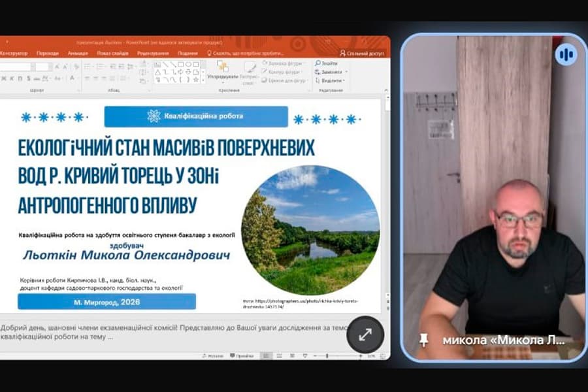Open the font name combo box
This screenshot has height=392, width=588.
point(17,67)
